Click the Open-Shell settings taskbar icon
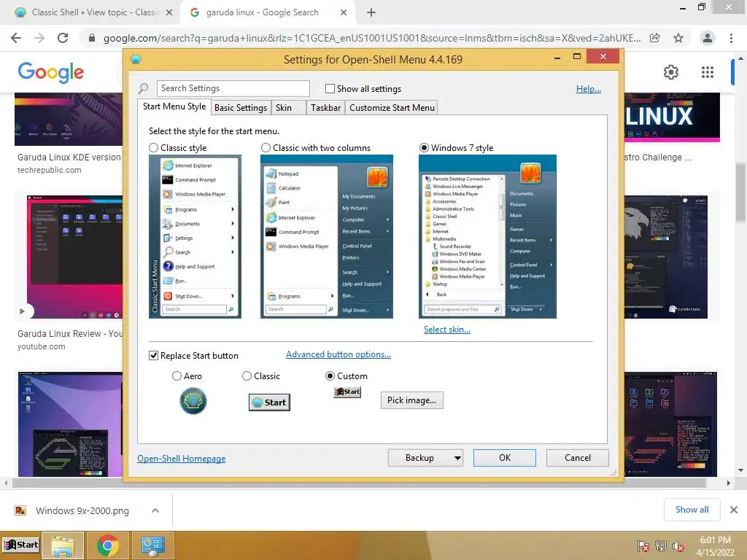The height and width of the screenshot is (560, 747). (x=153, y=545)
